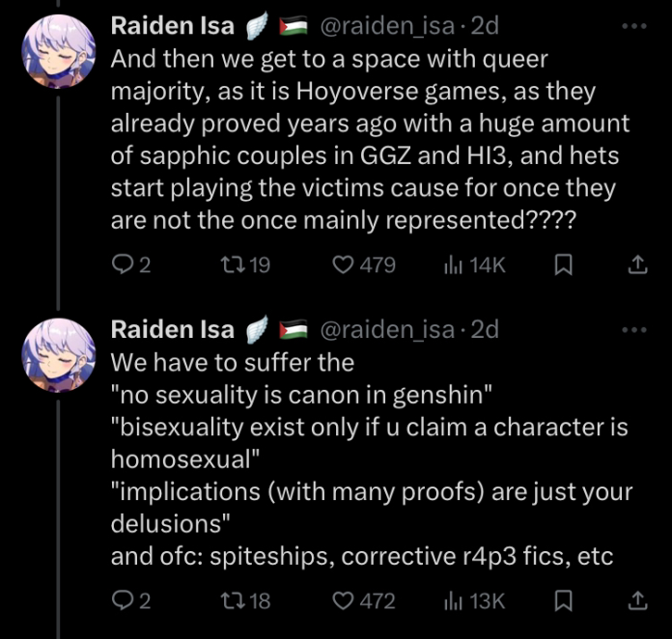Share the second tweet

tap(637, 600)
